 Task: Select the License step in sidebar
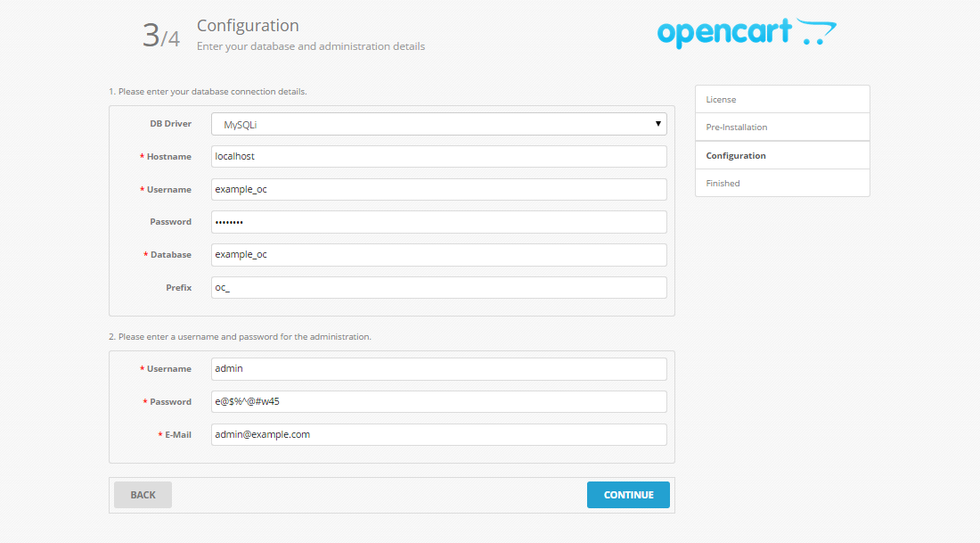tap(781, 99)
